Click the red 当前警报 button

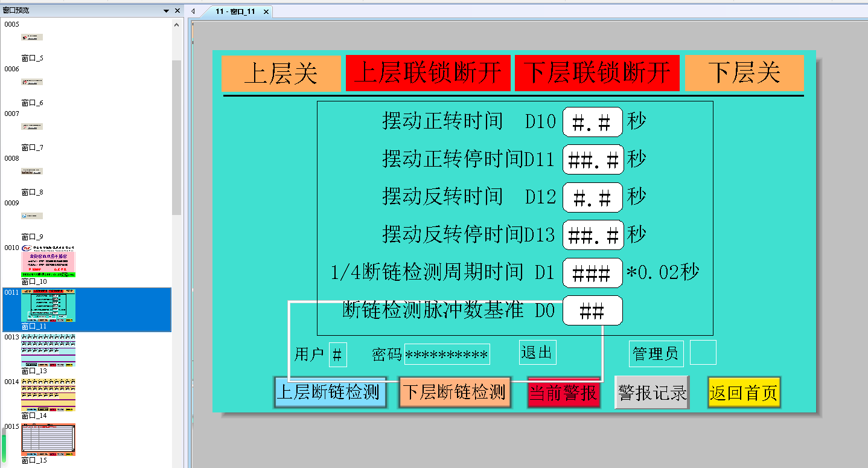point(563,393)
